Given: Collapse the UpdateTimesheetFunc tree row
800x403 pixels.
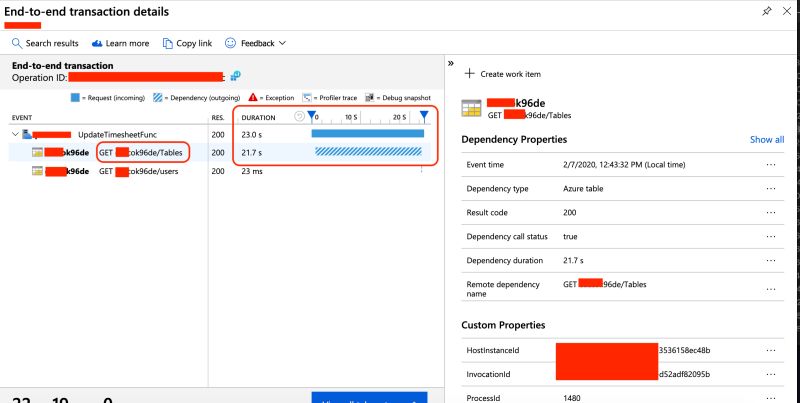Looking at the screenshot, I should click(15, 135).
